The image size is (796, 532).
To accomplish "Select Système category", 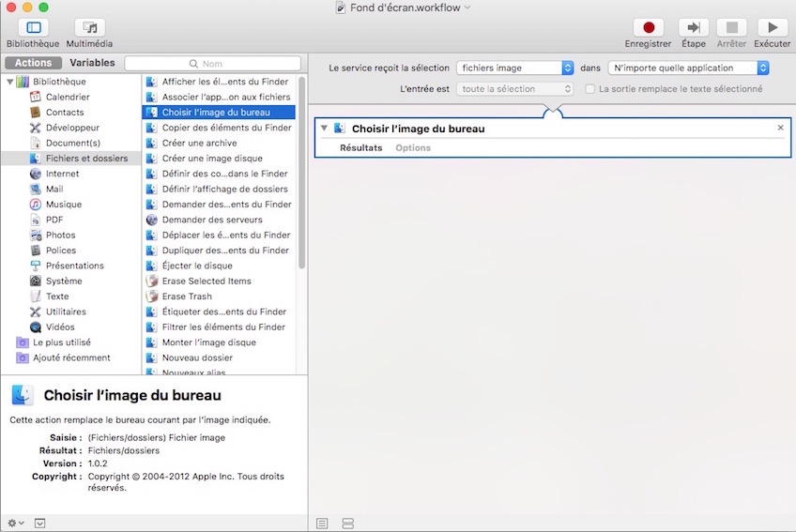I will [64, 281].
